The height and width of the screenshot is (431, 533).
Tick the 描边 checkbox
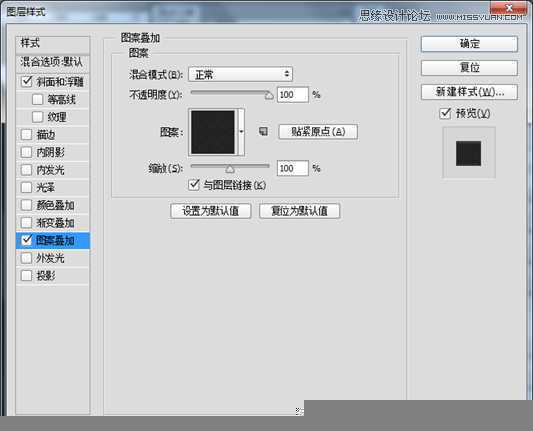coord(27,135)
